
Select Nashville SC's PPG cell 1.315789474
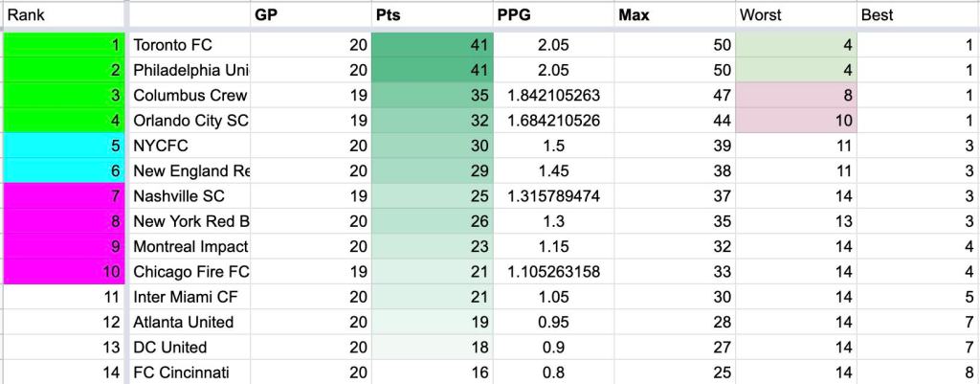click(552, 196)
